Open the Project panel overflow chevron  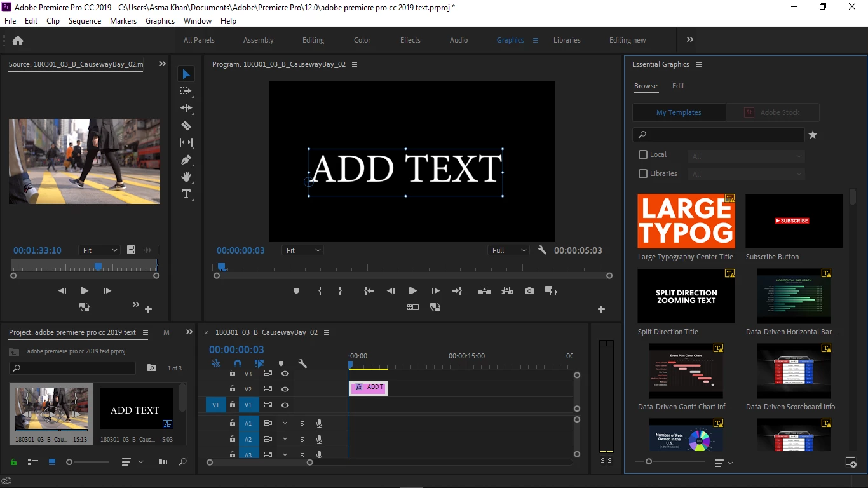click(x=189, y=332)
